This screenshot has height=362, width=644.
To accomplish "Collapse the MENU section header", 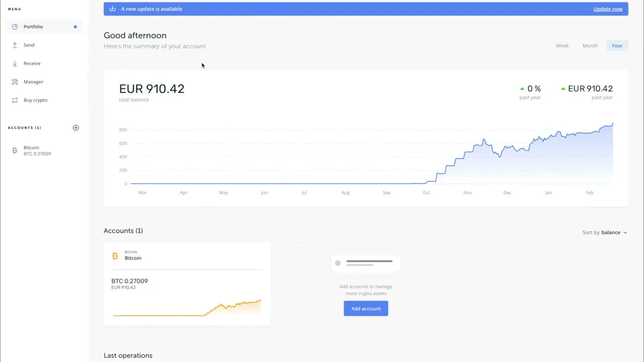I will pyautogui.click(x=14, y=9).
